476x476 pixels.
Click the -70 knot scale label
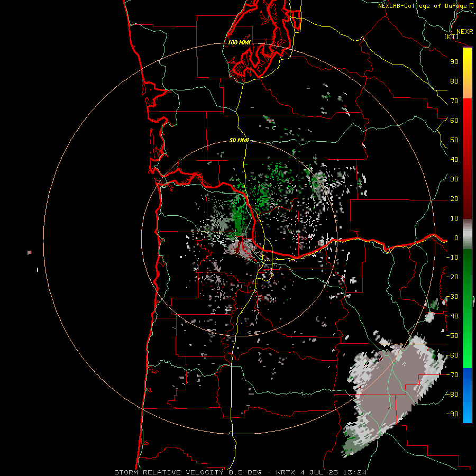452,375
